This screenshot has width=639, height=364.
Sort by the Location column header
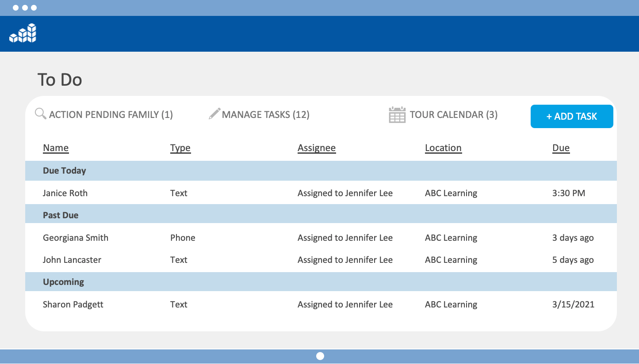tap(443, 148)
